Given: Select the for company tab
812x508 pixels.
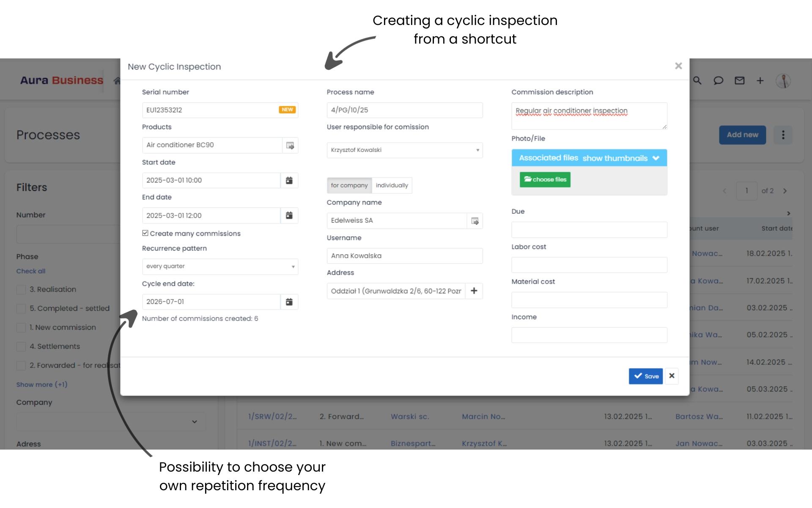Looking at the screenshot, I should tap(349, 185).
